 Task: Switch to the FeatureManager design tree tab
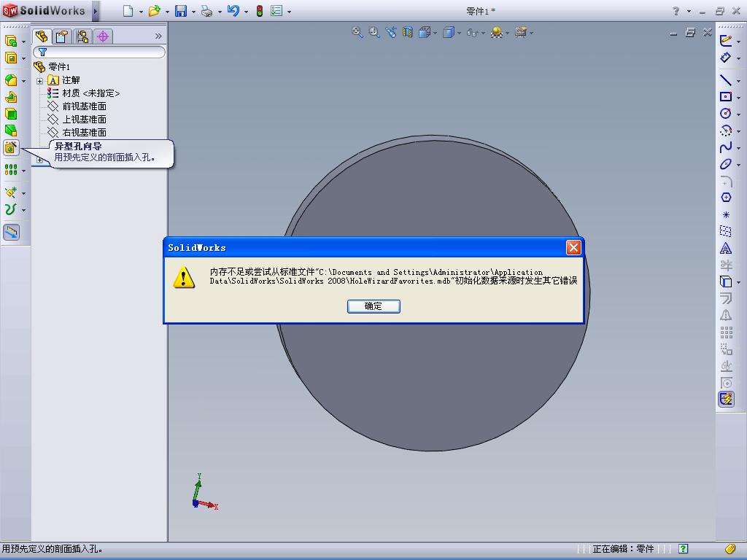coord(42,36)
